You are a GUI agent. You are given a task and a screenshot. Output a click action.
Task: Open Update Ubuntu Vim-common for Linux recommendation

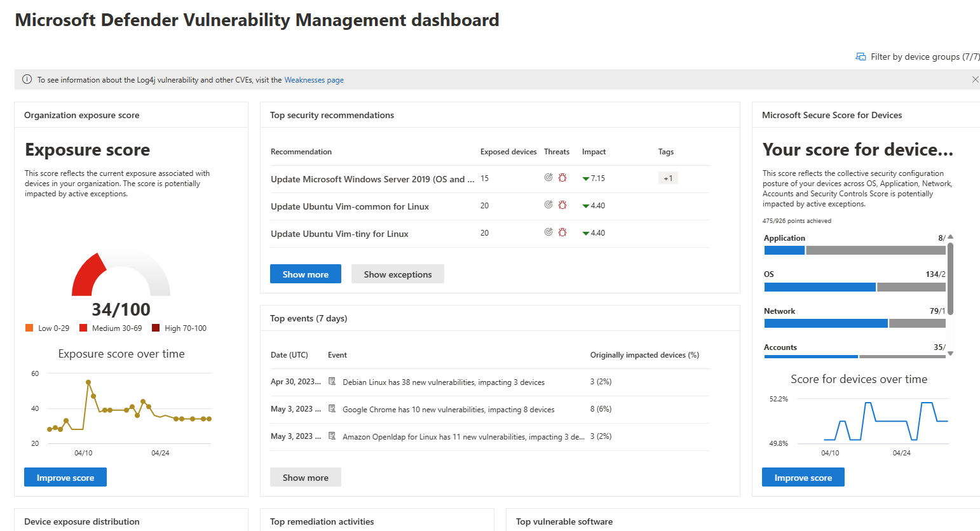coord(350,206)
